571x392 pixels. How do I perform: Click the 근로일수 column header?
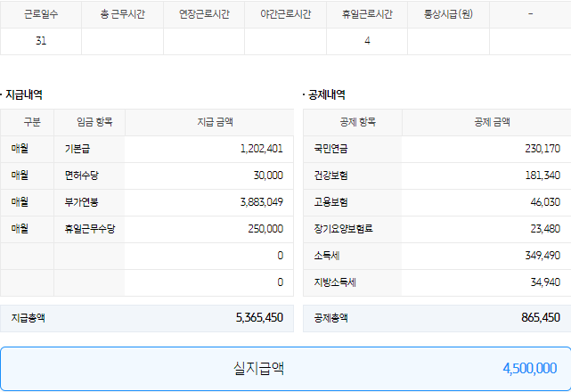(41, 14)
